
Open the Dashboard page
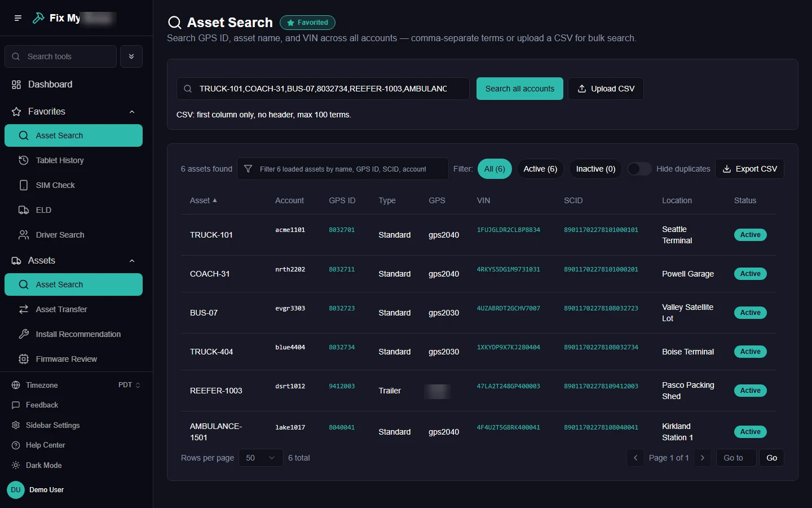(73, 85)
